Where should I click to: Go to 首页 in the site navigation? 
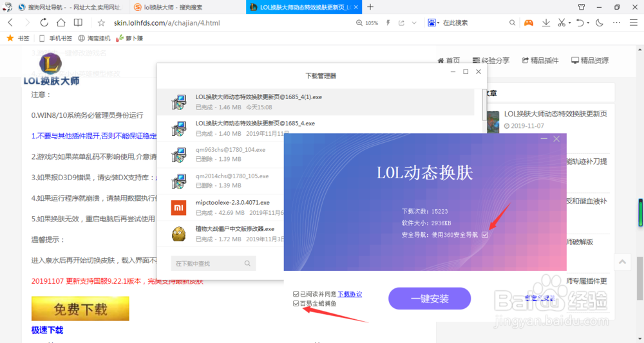[448, 60]
